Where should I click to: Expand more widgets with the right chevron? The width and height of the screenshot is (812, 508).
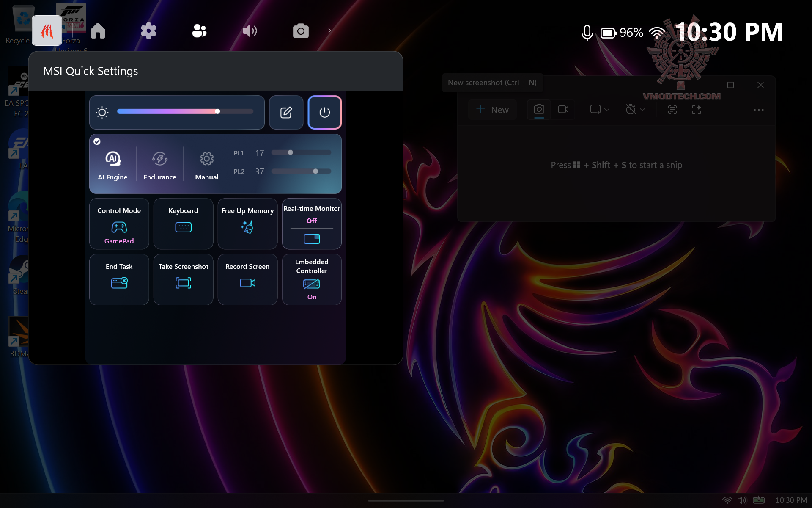pos(329,30)
